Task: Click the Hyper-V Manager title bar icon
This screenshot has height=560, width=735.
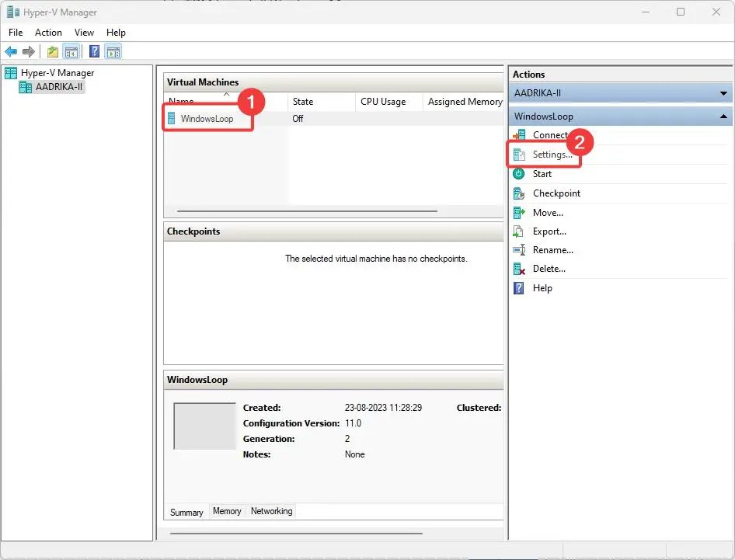Action: pyautogui.click(x=12, y=12)
